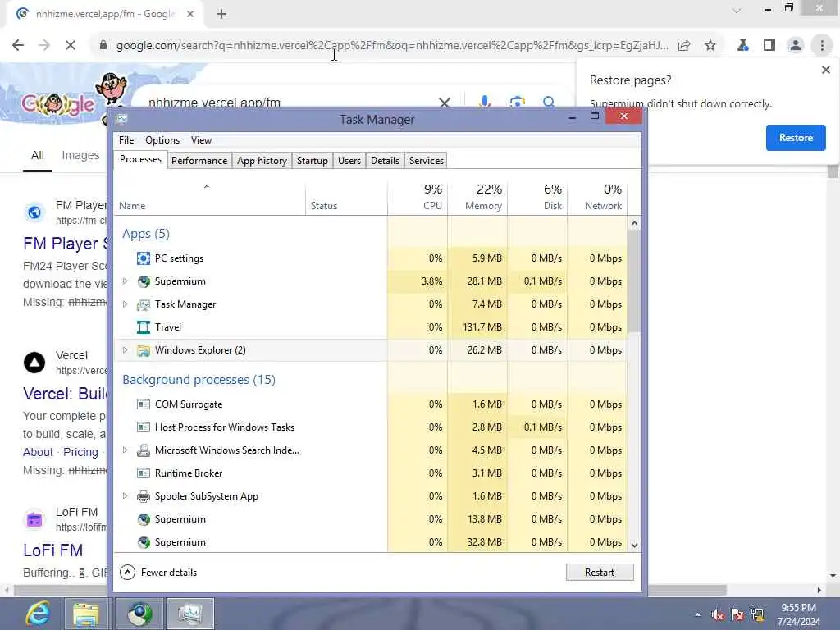Screen dimensions: 840x630
Task: Sort processes by CPU column header
Action: point(418,197)
